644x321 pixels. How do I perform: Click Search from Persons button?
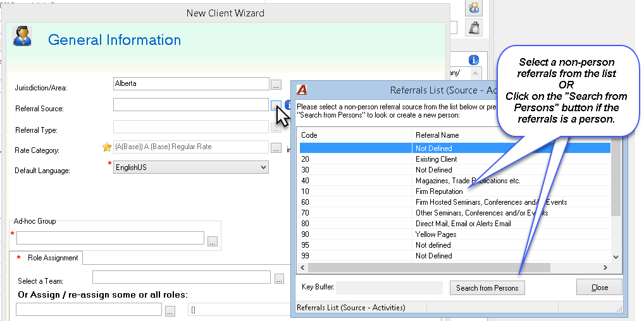click(487, 288)
